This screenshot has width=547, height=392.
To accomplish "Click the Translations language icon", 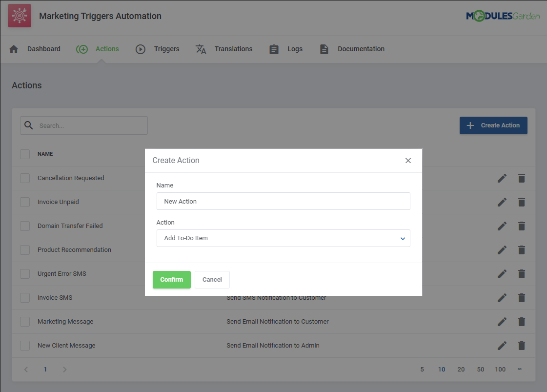I will point(201,49).
